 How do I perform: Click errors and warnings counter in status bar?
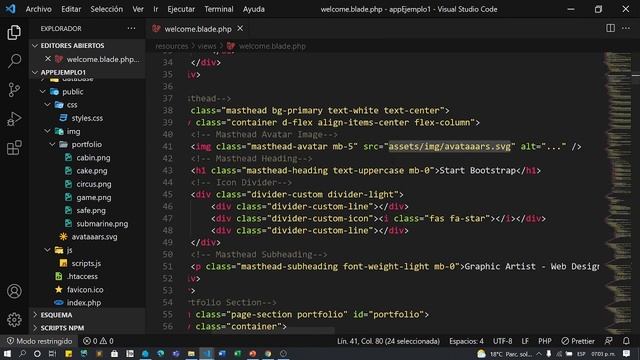(x=98, y=341)
